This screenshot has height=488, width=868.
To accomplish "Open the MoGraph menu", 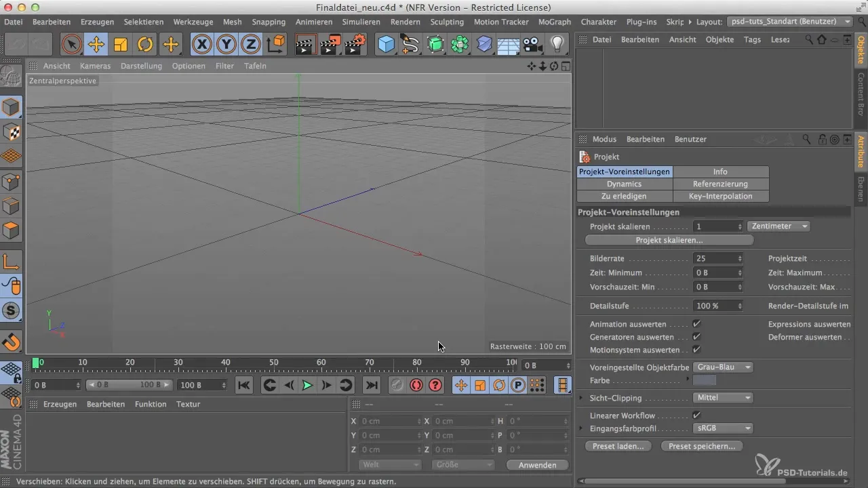I will click(x=554, y=22).
